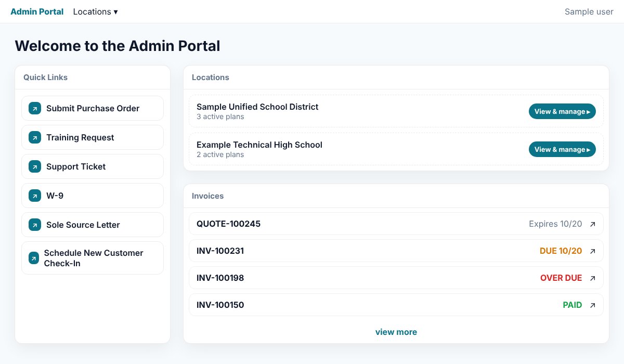This screenshot has height=364, width=624.
Task: Expand the Locations dropdown in the navbar
Action: coord(96,11)
